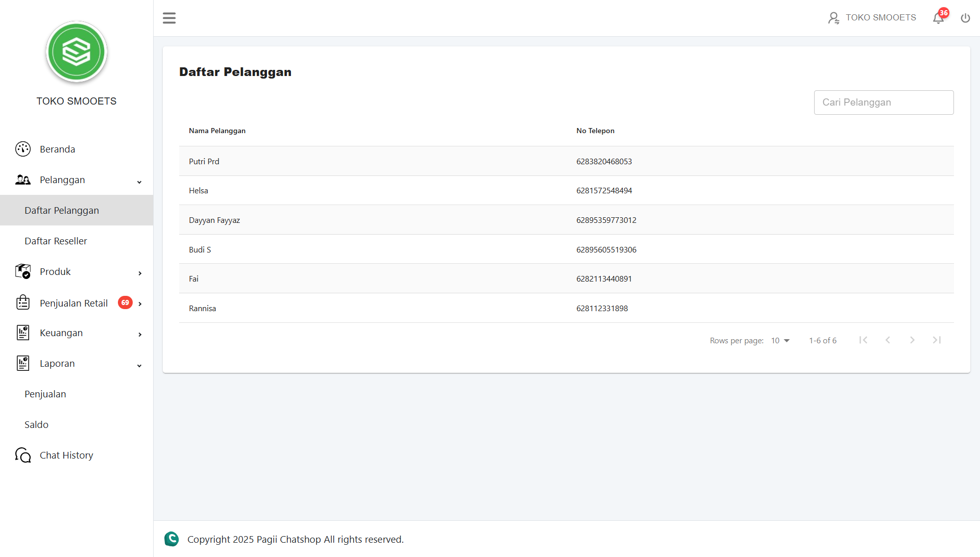Open Penjualan report menu item
This screenshot has width=980, height=557.
pos(45,394)
